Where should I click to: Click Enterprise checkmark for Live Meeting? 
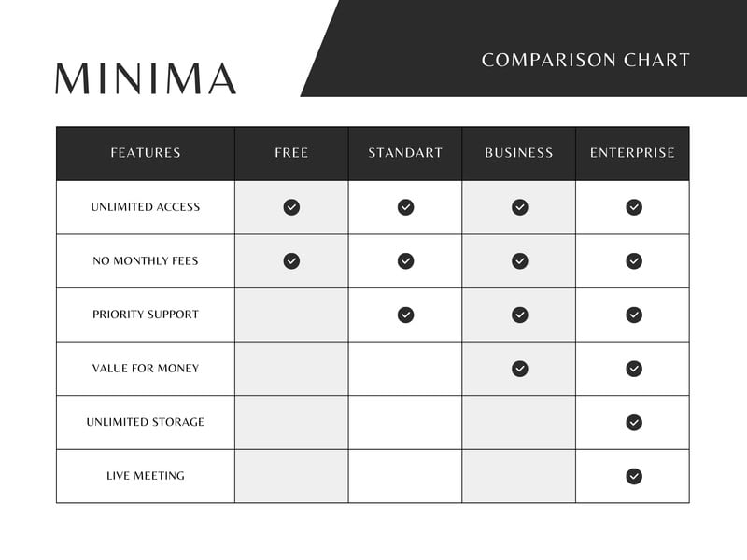coord(634,476)
